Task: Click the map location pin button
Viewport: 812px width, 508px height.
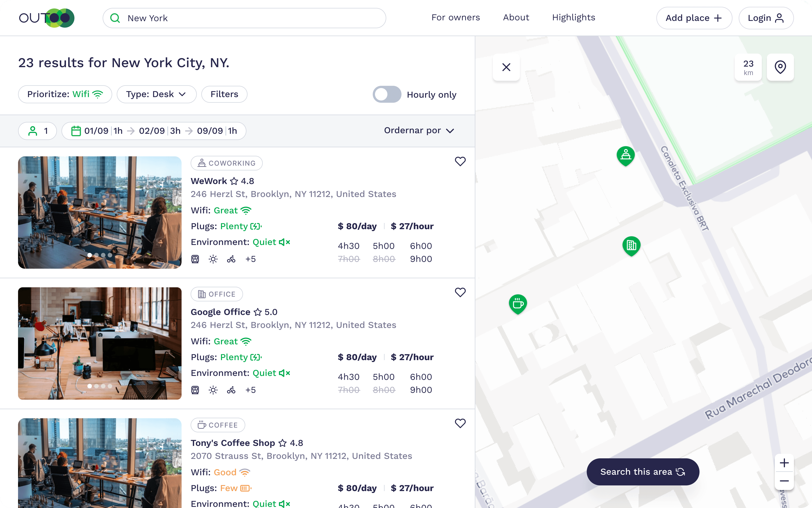Action: coord(780,67)
